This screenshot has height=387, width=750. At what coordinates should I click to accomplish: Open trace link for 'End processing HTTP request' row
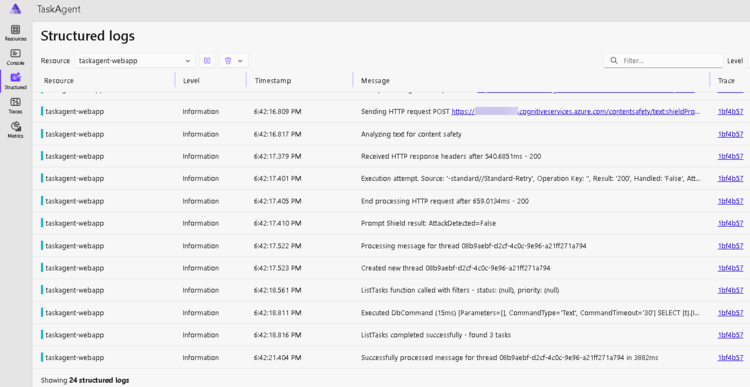pos(730,201)
